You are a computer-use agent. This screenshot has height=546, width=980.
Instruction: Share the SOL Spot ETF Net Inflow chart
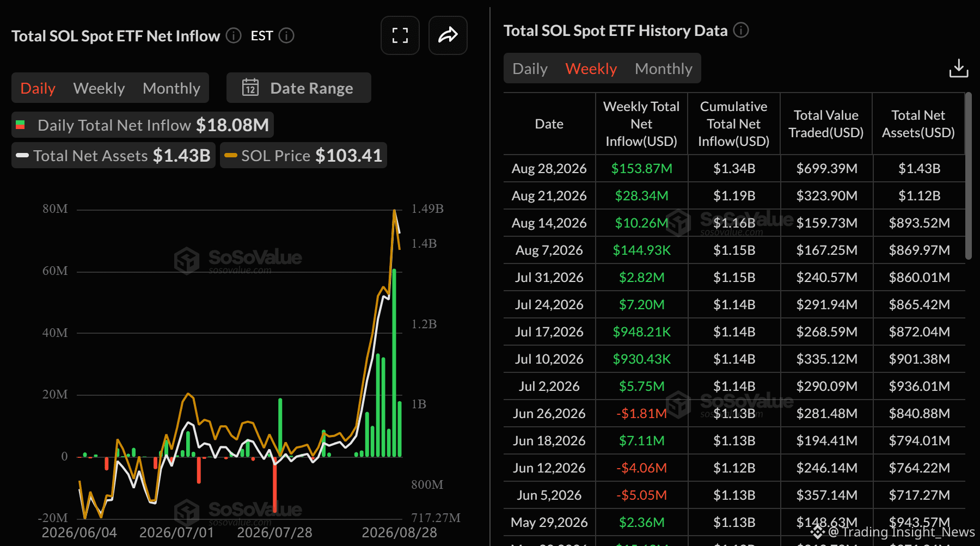pos(448,35)
